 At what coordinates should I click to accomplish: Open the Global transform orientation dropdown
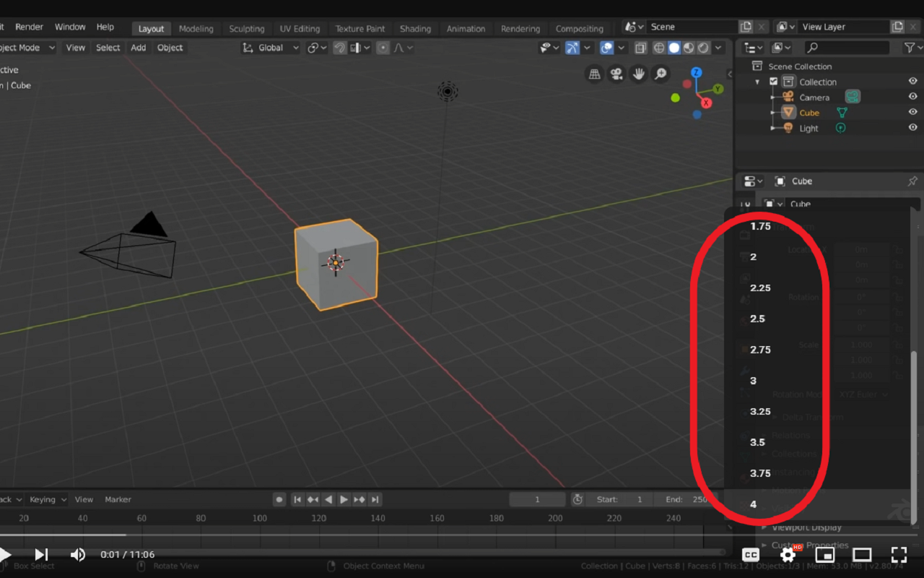pyautogui.click(x=271, y=48)
